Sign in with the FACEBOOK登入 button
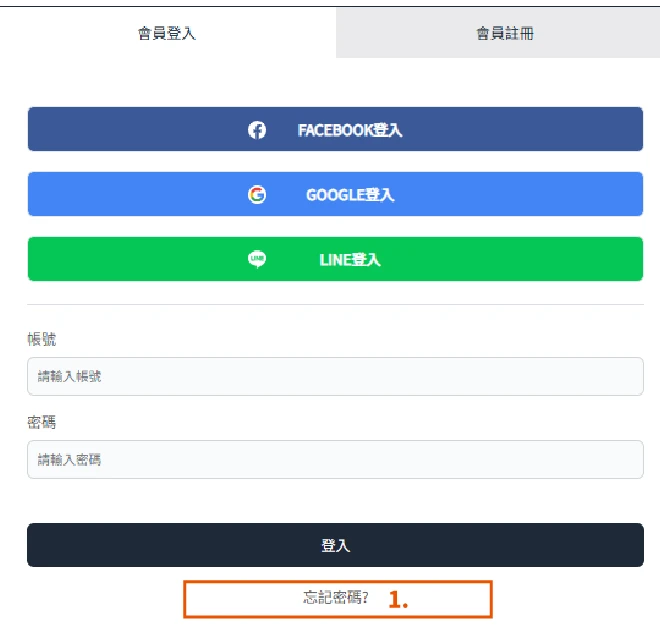660x636 pixels. [335, 129]
